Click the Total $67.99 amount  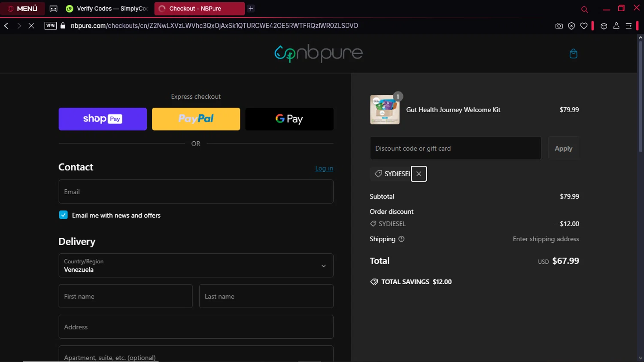(565, 261)
